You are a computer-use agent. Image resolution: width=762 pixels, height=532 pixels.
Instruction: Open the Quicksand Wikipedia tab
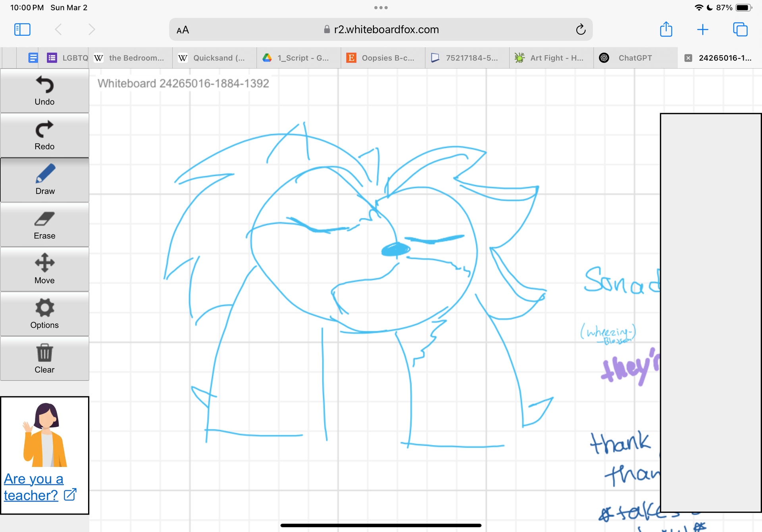(214, 58)
